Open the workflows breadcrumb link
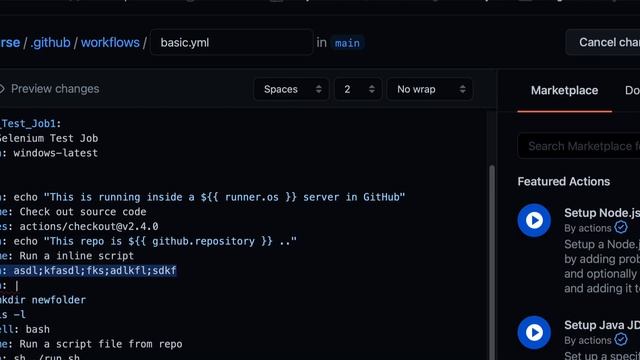640x360 pixels. [110, 42]
